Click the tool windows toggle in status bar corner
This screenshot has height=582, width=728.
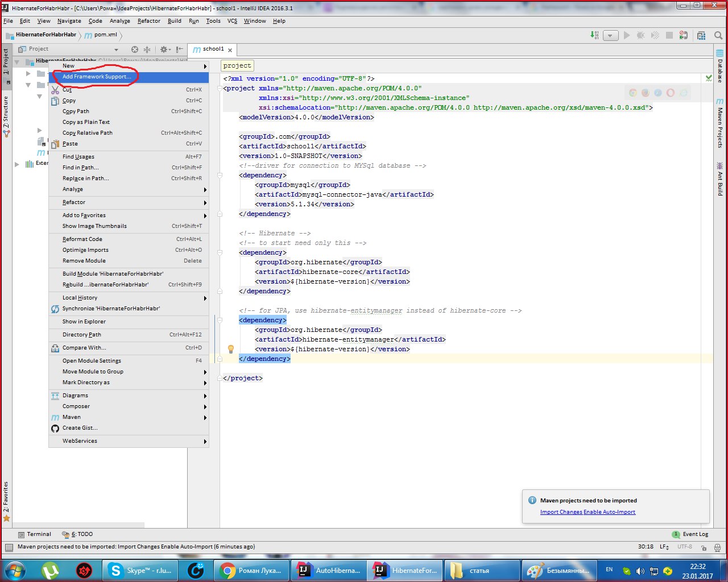[x=9, y=547]
